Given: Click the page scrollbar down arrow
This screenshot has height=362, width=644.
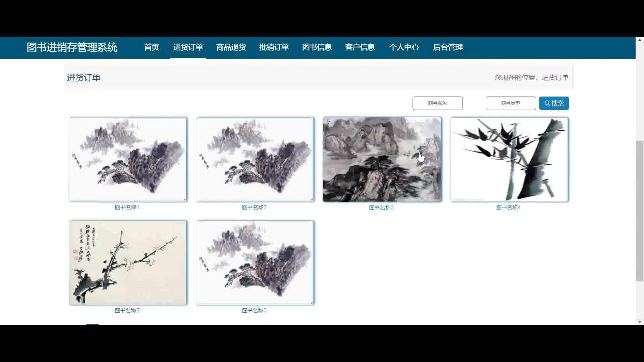Looking at the screenshot, I should pos(640,322).
